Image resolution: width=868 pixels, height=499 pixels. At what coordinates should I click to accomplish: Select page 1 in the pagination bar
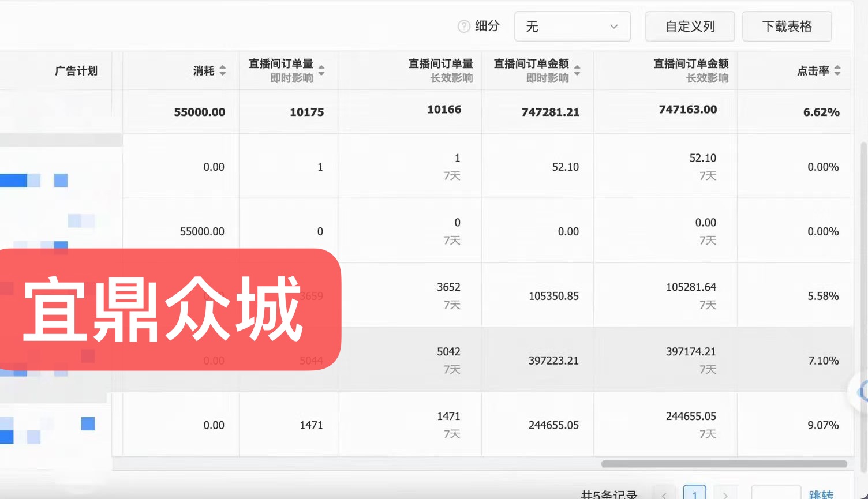694,494
